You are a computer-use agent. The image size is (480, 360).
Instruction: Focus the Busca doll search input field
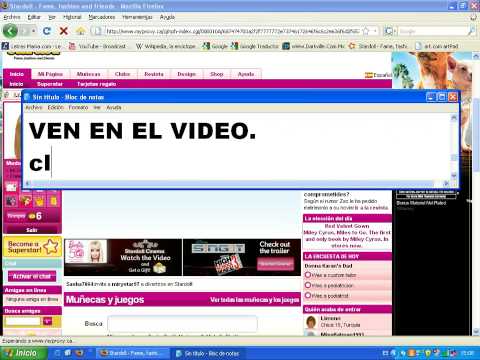click(182, 324)
